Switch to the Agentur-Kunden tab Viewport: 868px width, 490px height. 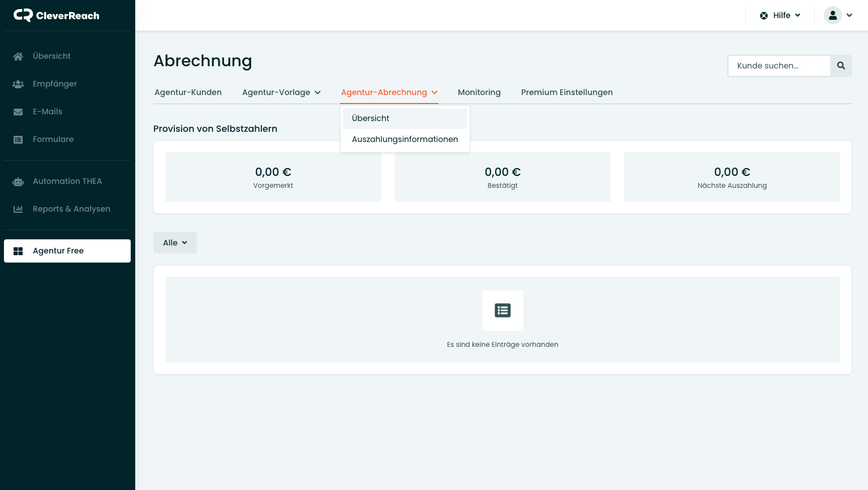point(188,92)
